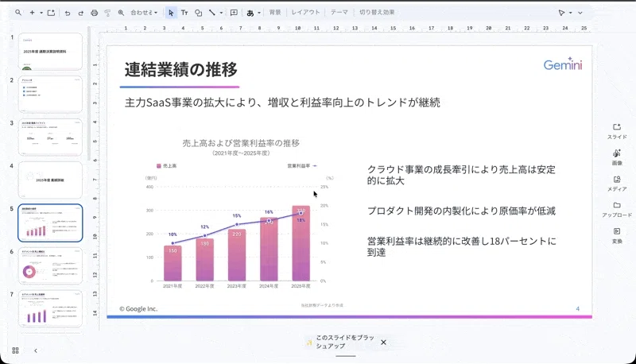Collapse the filmstrip with left chevron
The width and height of the screenshot is (636, 364).
pos(36,350)
